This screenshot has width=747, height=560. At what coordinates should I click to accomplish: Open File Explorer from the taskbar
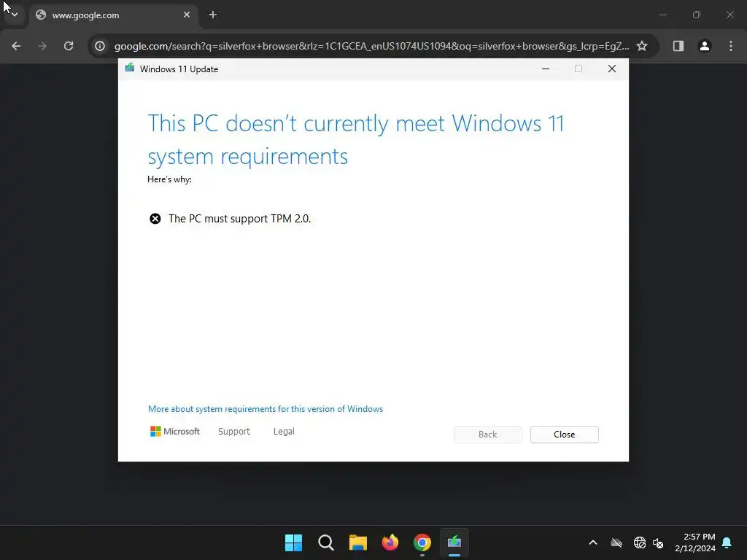click(x=358, y=542)
